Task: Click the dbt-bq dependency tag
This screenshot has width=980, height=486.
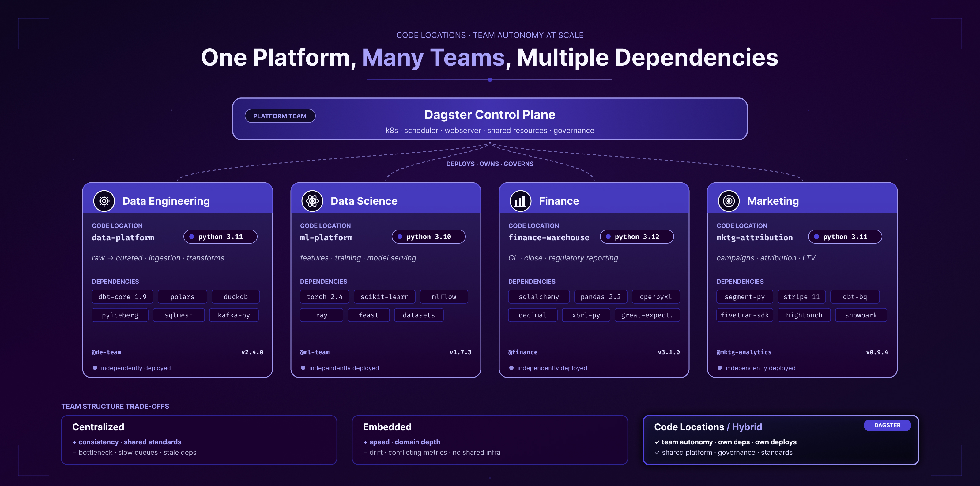Action: point(855,297)
